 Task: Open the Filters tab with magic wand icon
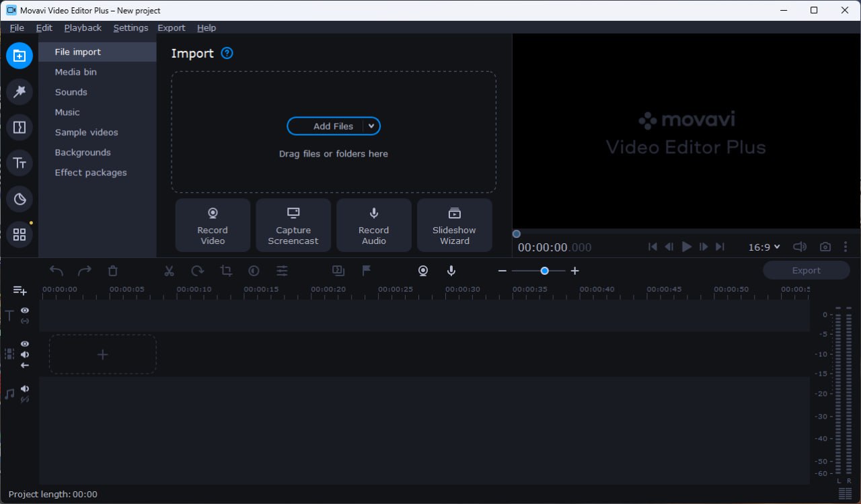tap(20, 91)
